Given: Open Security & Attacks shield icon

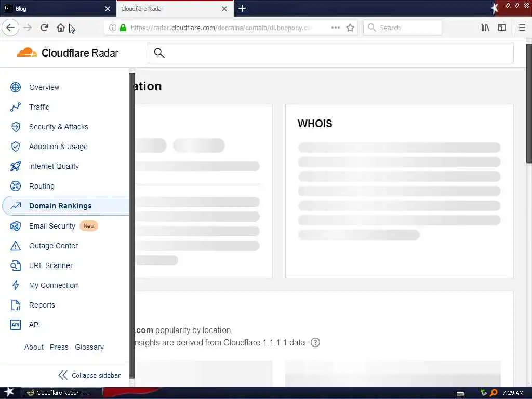Looking at the screenshot, I should tap(16, 127).
